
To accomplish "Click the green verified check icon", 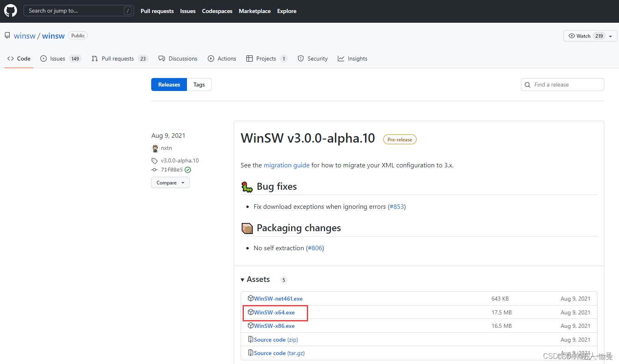I will click(x=188, y=170).
